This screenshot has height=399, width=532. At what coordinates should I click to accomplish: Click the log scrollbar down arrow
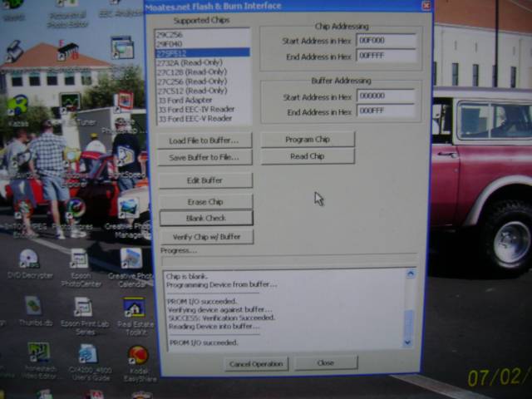408,342
